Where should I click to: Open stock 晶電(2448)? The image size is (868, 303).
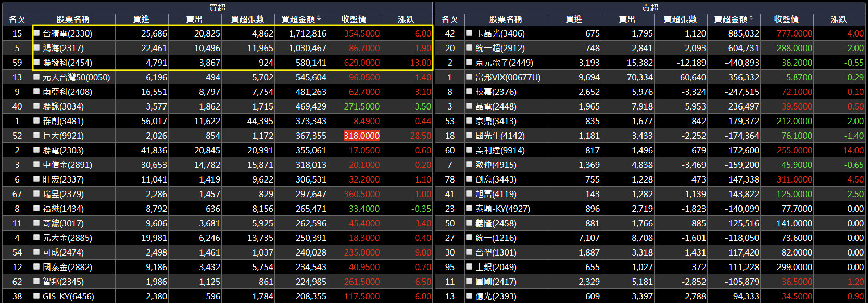point(496,106)
